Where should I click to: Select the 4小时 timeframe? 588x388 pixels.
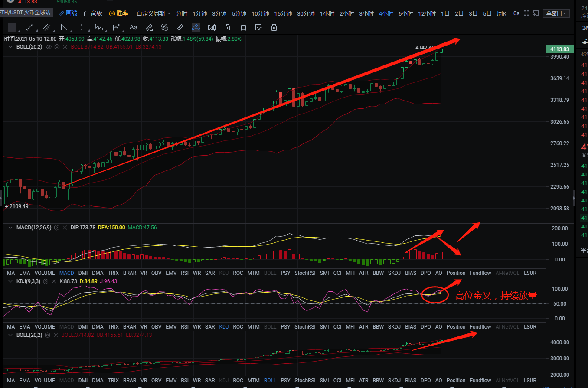pos(386,13)
